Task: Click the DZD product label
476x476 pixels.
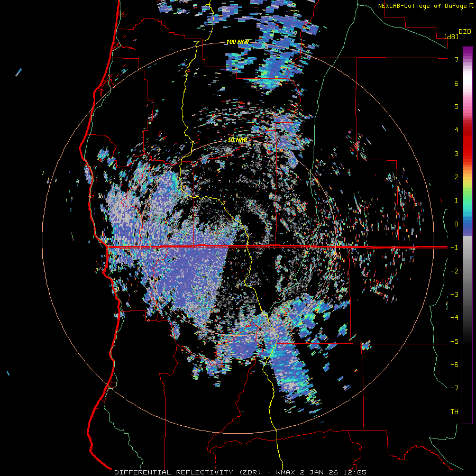Action: pyautogui.click(x=465, y=32)
